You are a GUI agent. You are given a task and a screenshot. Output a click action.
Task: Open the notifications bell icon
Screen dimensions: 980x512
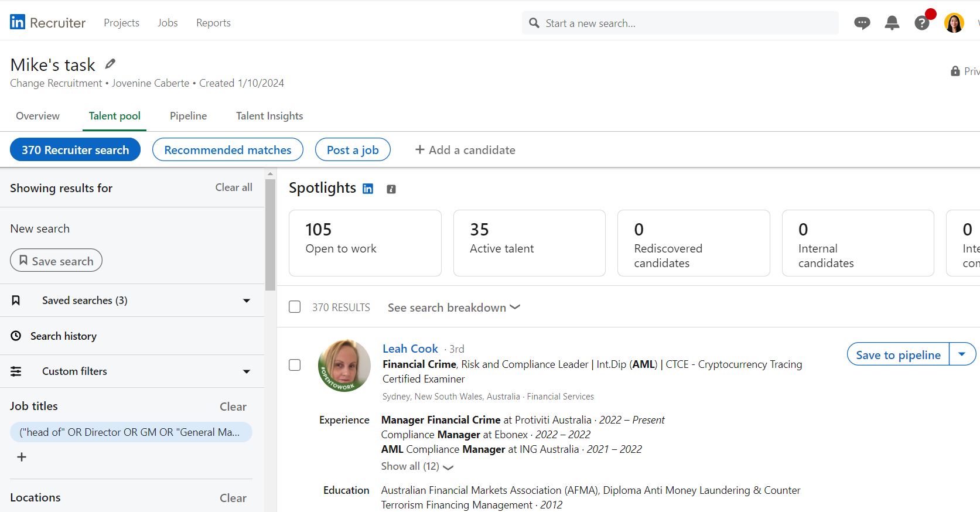click(x=892, y=23)
